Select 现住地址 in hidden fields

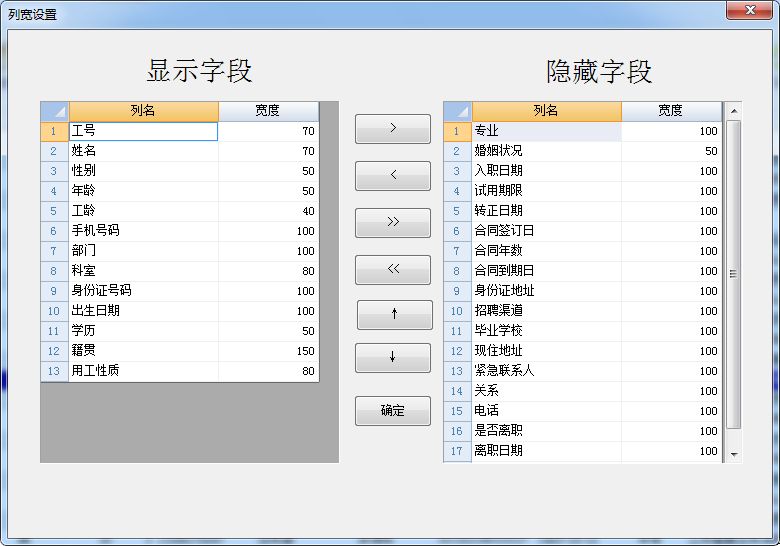(546, 351)
